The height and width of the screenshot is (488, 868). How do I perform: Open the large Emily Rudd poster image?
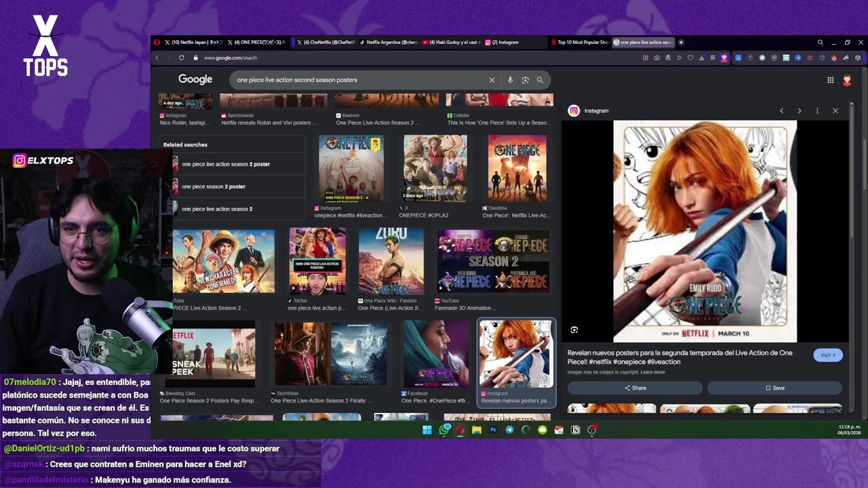coord(705,231)
